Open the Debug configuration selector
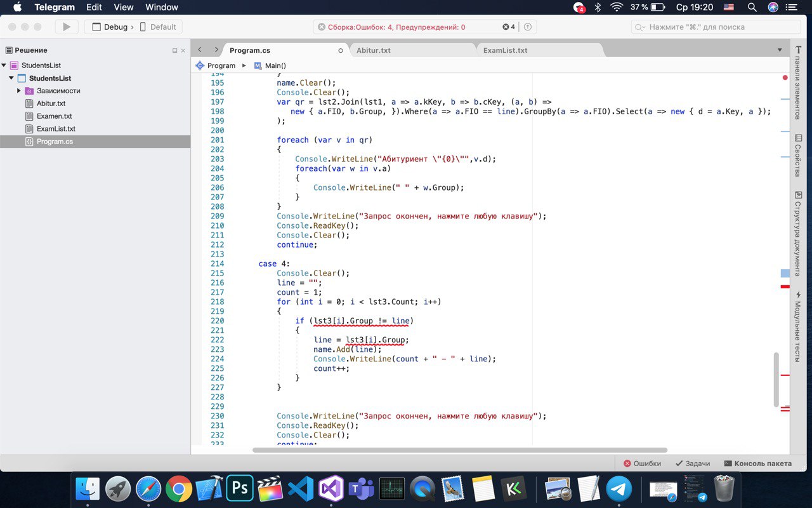The height and width of the screenshot is (508, 812). pos(115,27)
